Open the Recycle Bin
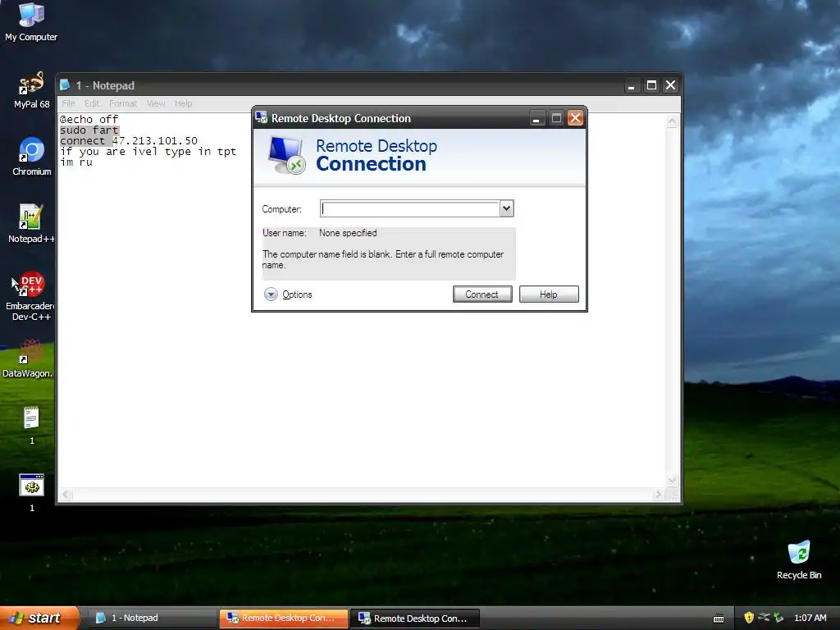 (799, 559)
